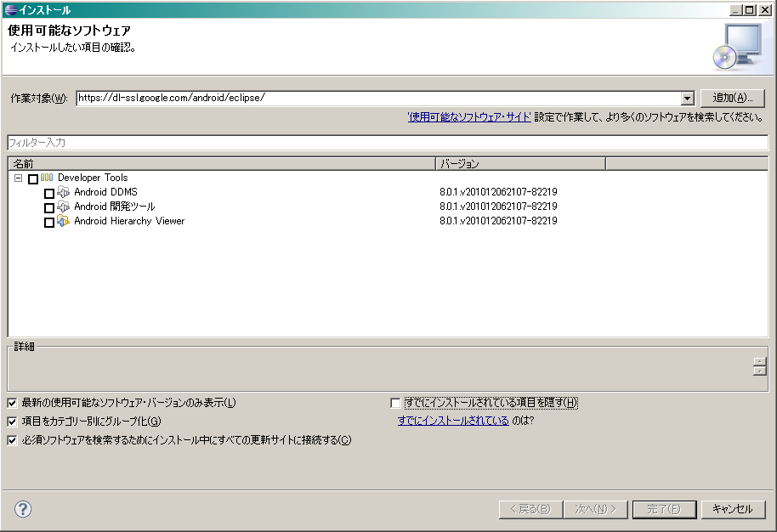Open the 作業対象 site dropdown arrow

tap(687, 99)
